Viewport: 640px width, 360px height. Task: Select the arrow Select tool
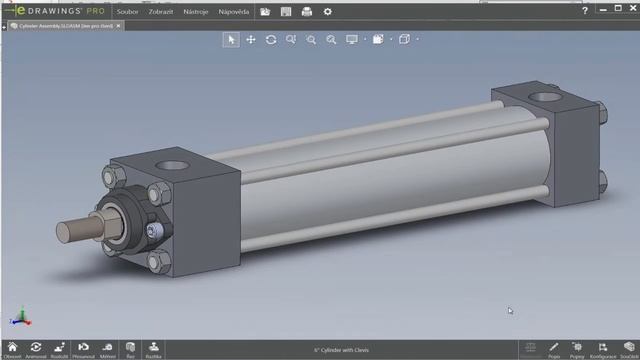tap(231, 40)
